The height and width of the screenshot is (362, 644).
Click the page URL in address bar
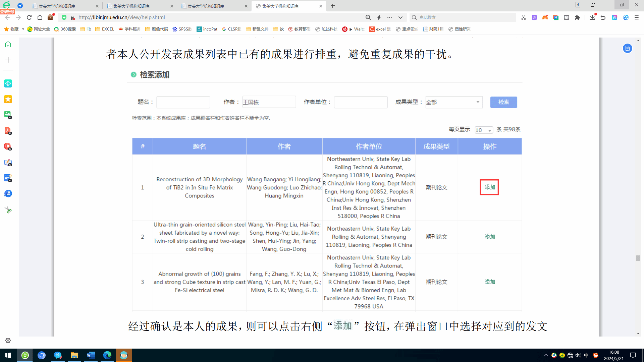pyautogui.click(x=122, y=17)
